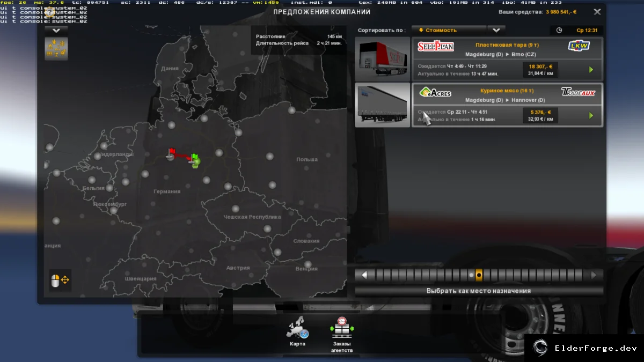The width and height of the screenshot is (644, 362).
Task: Click Словакия label on the map
Action: point(306,241)
